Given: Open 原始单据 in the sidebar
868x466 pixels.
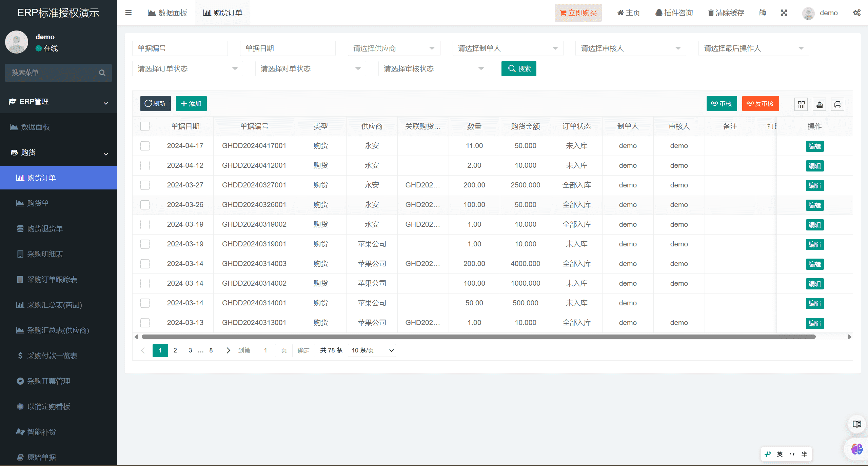Looking at the screenshot, I should 58,458.
